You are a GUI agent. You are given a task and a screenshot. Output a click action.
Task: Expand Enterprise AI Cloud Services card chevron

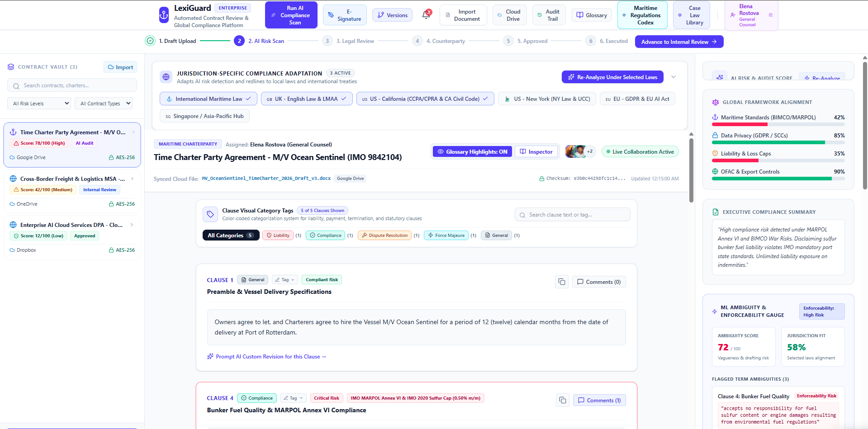(x=132, y=225)
